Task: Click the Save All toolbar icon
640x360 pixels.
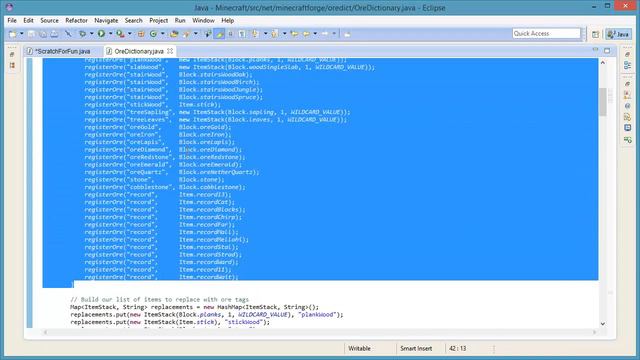Action: (x=43, y=34)
